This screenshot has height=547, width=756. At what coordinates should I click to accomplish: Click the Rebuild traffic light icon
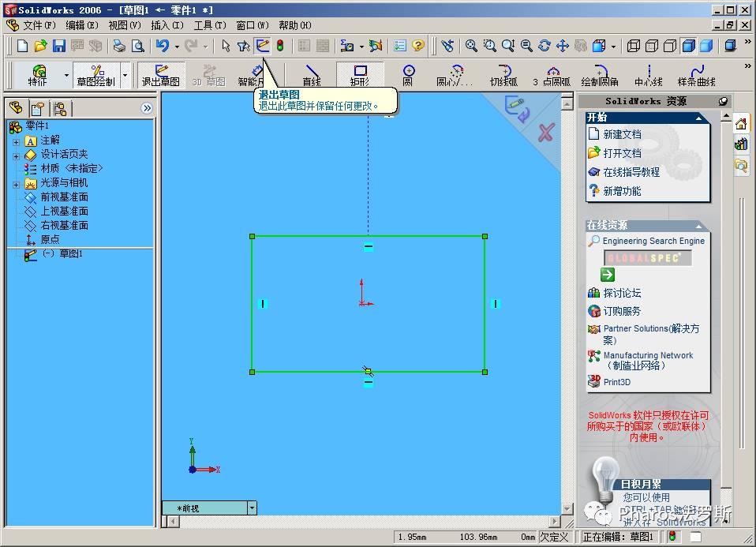pyautogui.click(x=280, y=46)
